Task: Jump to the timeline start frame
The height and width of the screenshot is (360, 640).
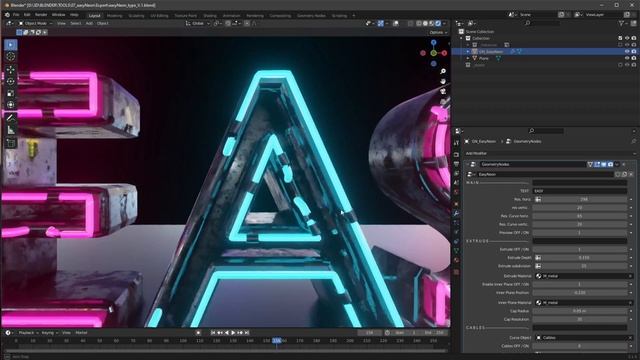Action: [x=213, y=333]
